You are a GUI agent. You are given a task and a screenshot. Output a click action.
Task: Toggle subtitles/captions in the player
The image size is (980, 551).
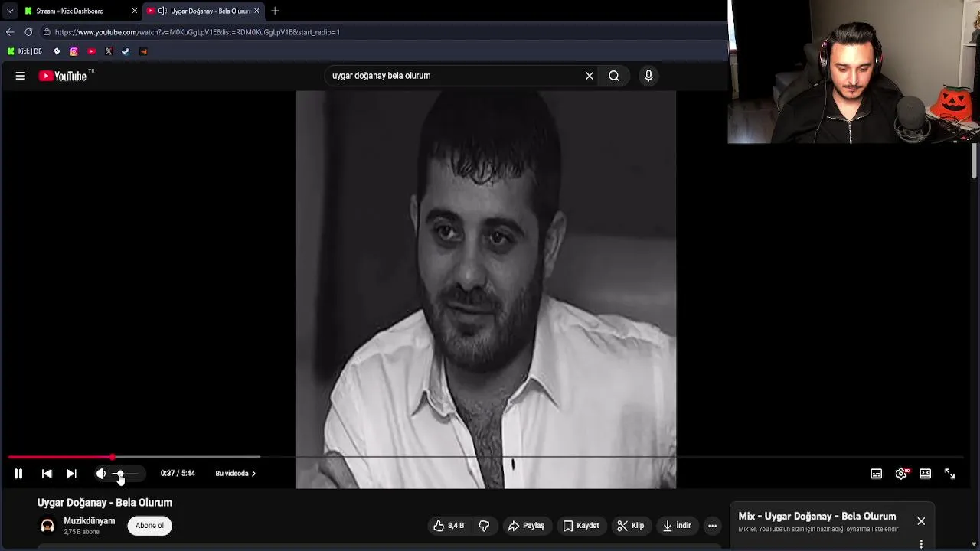[x=877, y=474]
